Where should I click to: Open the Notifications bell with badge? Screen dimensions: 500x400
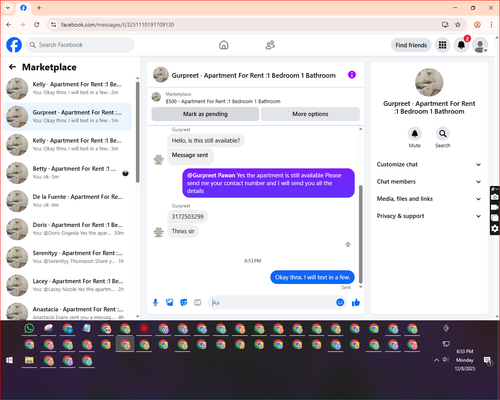pos(461,45)
